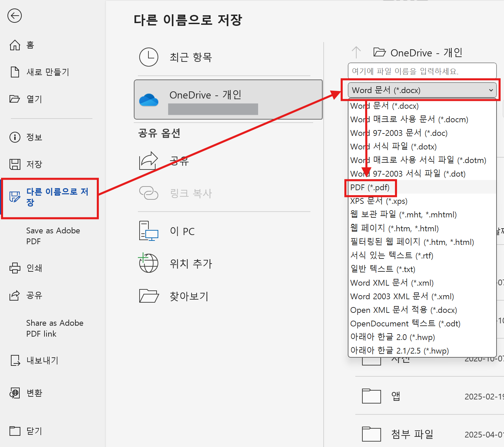This screenshot has height=447, width=504.
Task: Click the 내보내기 export icon
Action: (15, 360)
